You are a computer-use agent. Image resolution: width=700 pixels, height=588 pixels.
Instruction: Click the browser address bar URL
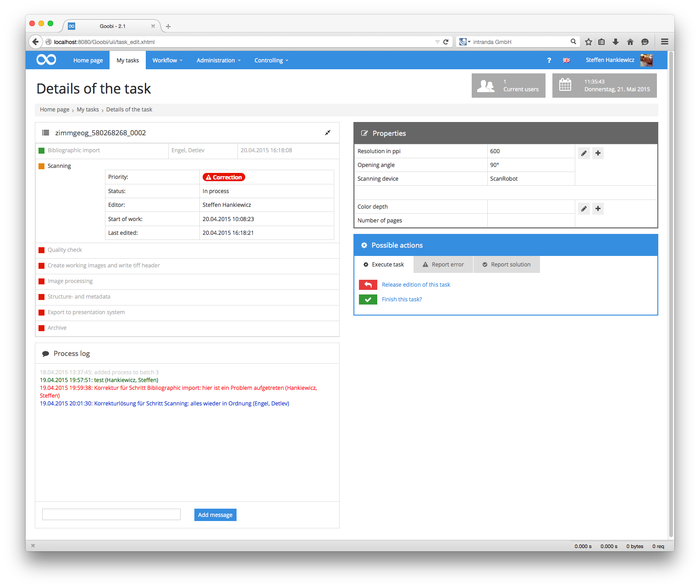(x=104, y=42)
